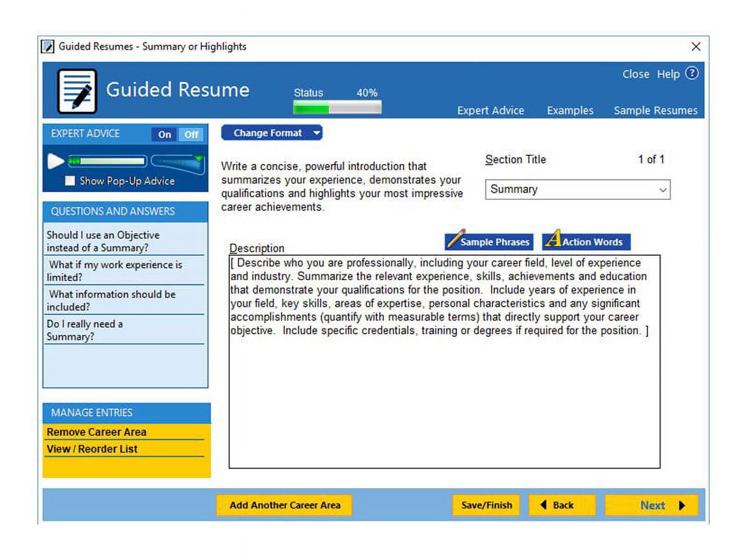This screenshot has height=560, width=747.
Task: Adjust the expert advice audio progress slider
Action: (x=107, y=161)
